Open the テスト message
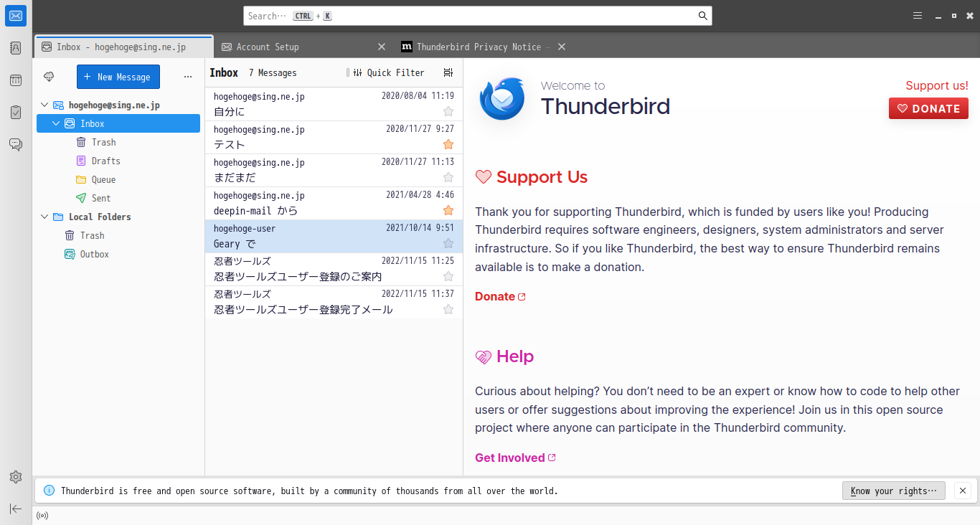This screenshot has height=525, width=980. (x=334, y=137)
